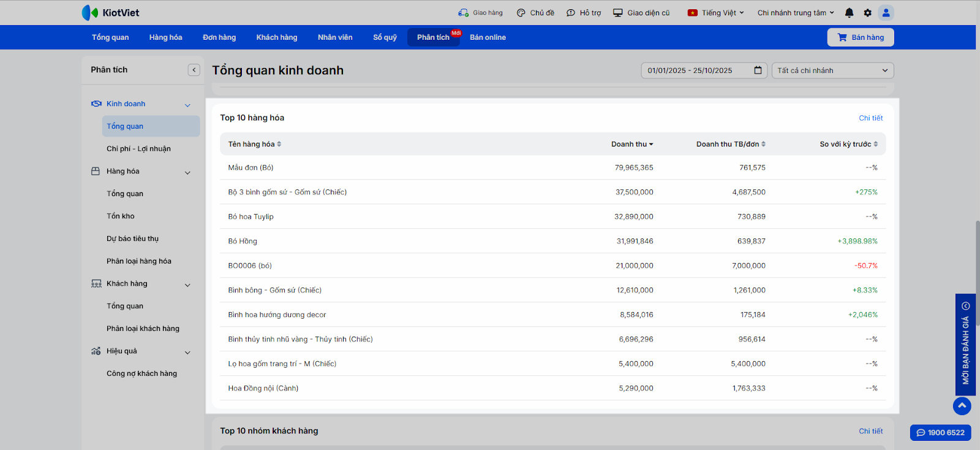Open the Tất cả chi nhánh dropdown
This screenshot has width=980, height=450.
click(x=832, y=71)
